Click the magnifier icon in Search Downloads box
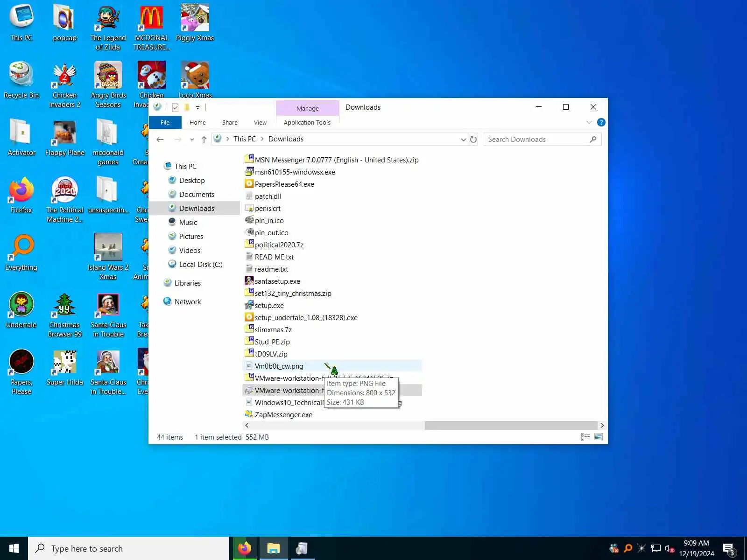The height and width of the screenshot is (560, 747). click(x=593, y=139)
